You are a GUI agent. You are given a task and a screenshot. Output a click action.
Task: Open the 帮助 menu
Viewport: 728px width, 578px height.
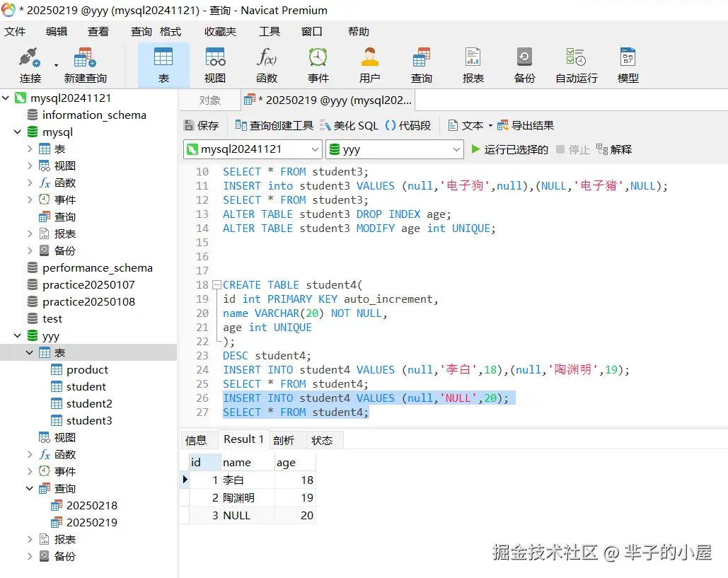click(x=359, y=32)
